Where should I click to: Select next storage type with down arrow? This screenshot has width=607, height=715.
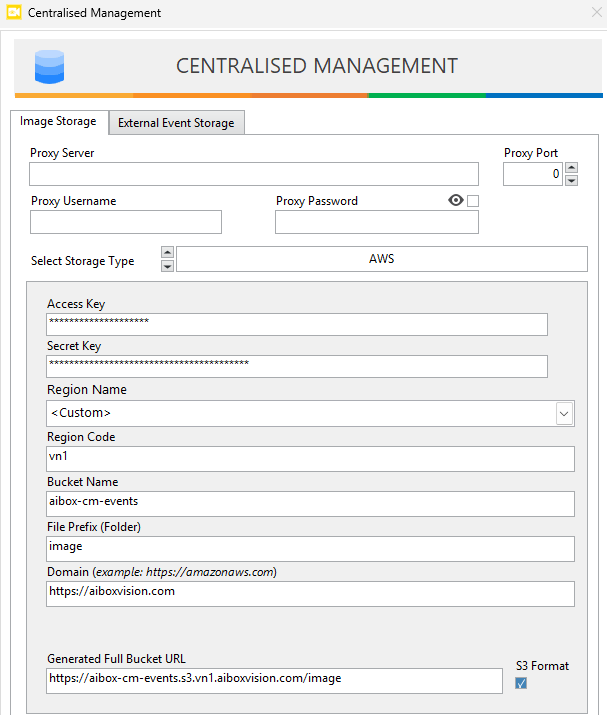coord(167,266)
